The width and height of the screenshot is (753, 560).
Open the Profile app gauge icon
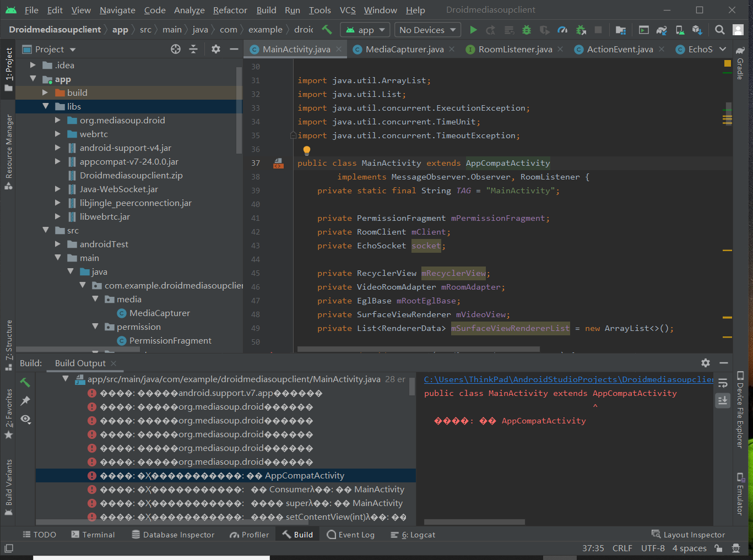tap(562, 30)
